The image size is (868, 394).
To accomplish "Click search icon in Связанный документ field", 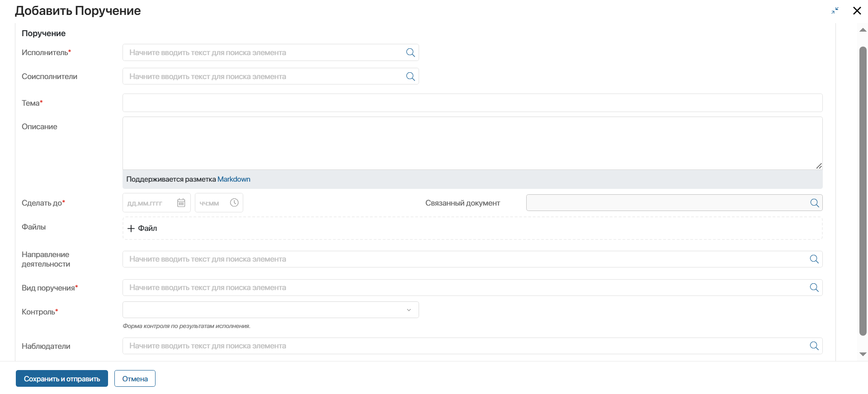I will pos(815,203).
